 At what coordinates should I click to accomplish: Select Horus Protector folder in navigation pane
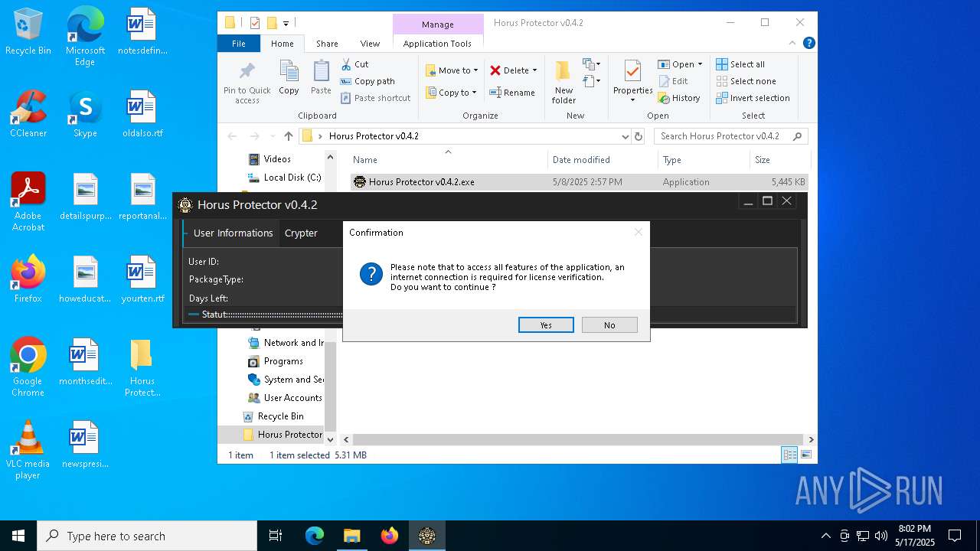click(x=283, y=435)
